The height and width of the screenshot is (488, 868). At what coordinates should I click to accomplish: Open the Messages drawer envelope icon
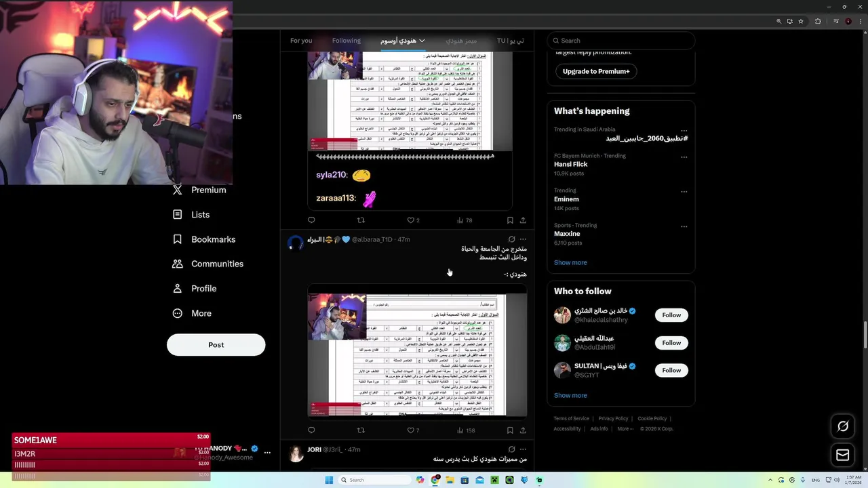pos(843,455)
